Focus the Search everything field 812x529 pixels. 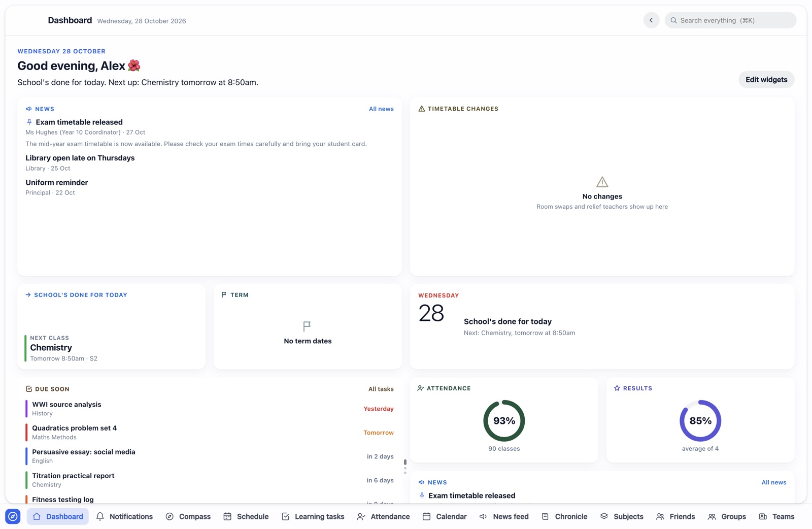(x=730, y=20)
